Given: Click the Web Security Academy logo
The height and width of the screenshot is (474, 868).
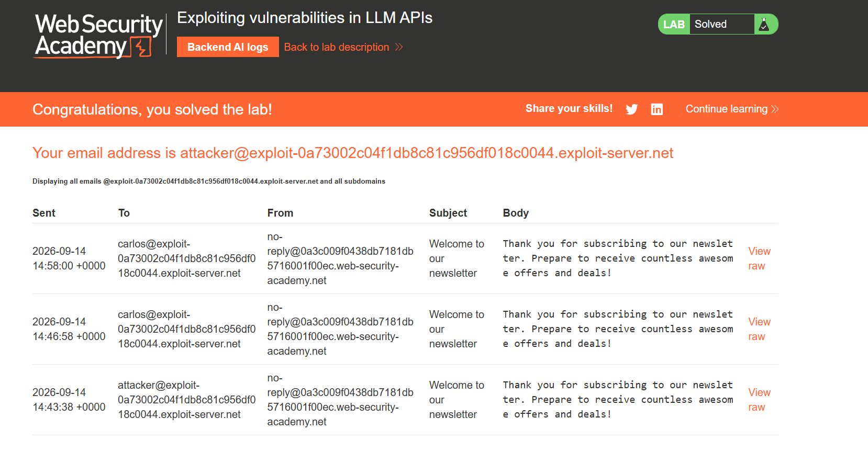Looking at the screenshot, I should (x=98, y=36).
